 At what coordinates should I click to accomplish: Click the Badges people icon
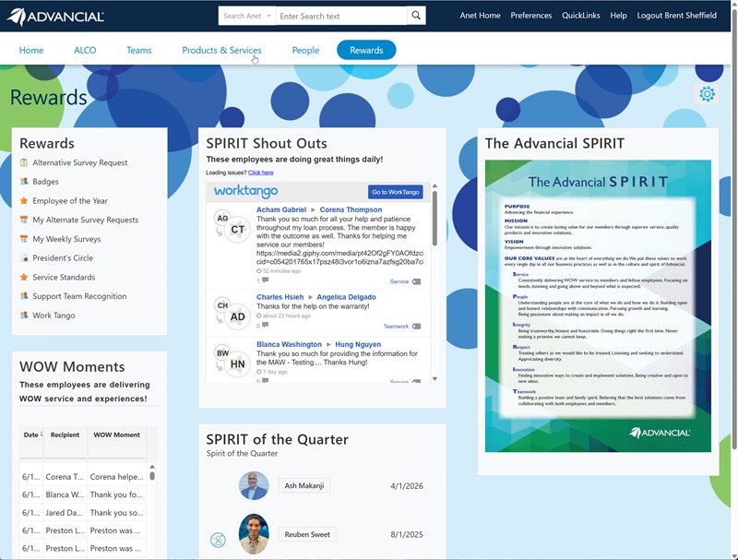point(24,181)
